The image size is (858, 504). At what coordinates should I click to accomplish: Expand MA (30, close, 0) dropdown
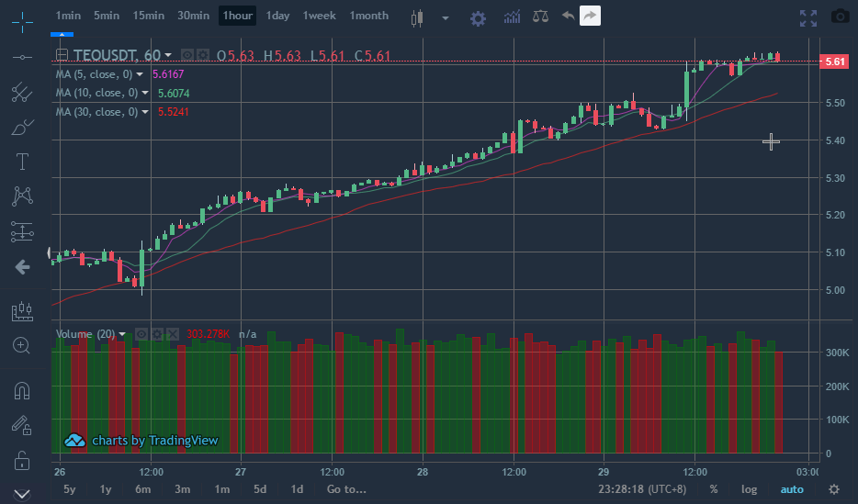coord(145,112)
